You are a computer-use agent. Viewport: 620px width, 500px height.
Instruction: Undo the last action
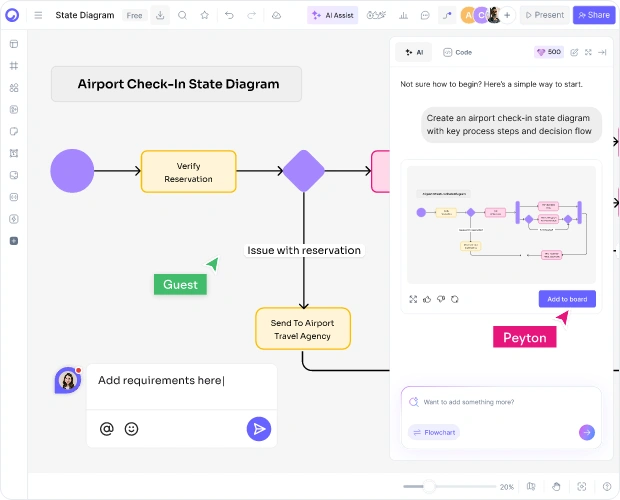pyautogui.click(x=229, y=15)
